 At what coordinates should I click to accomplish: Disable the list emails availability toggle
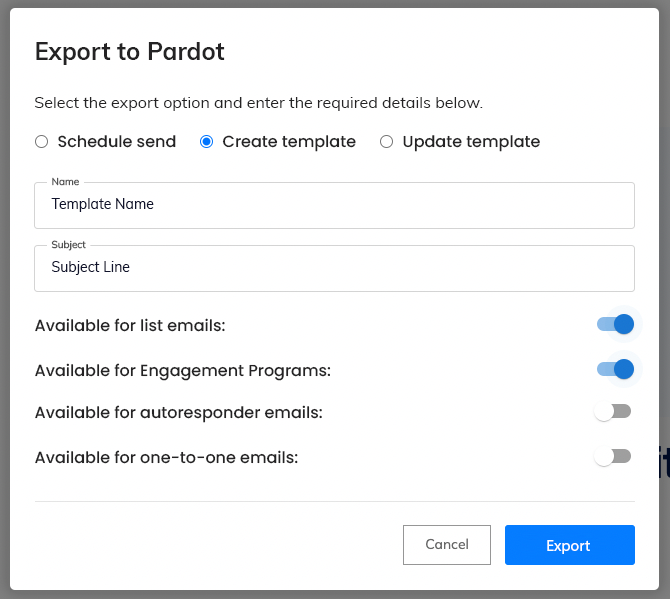click(614, 324)
